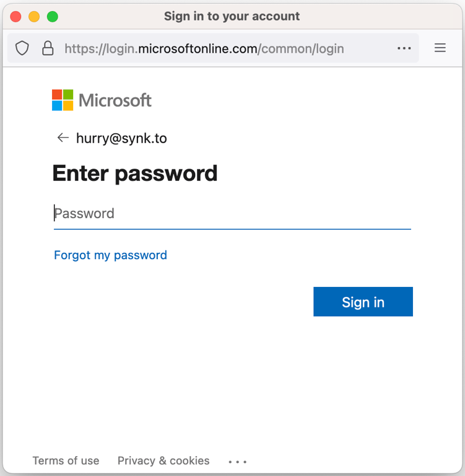Open the Terms of use link
The width and height of the screenshot is (465, 476).
coord(66,461)
